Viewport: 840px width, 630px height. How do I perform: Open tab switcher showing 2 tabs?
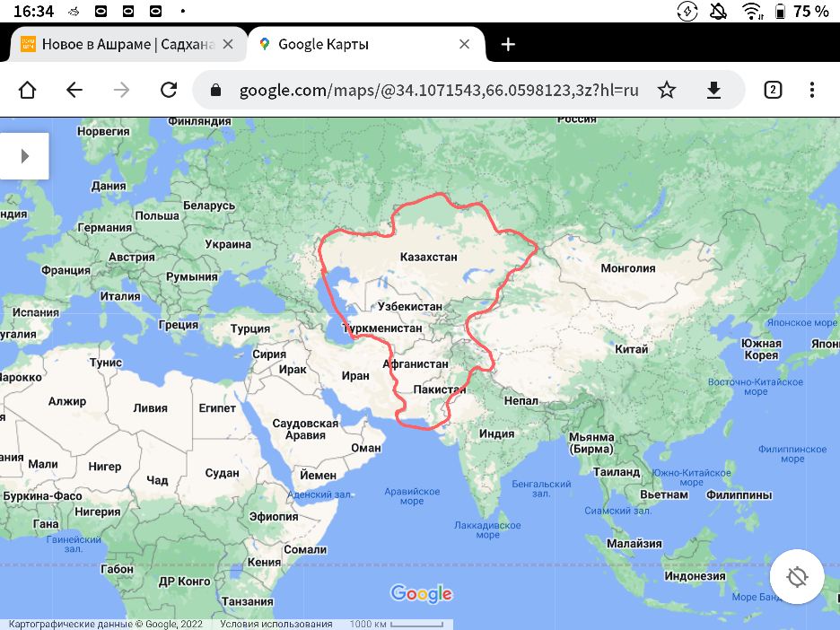pyautogui.click(x=772, y=90)
